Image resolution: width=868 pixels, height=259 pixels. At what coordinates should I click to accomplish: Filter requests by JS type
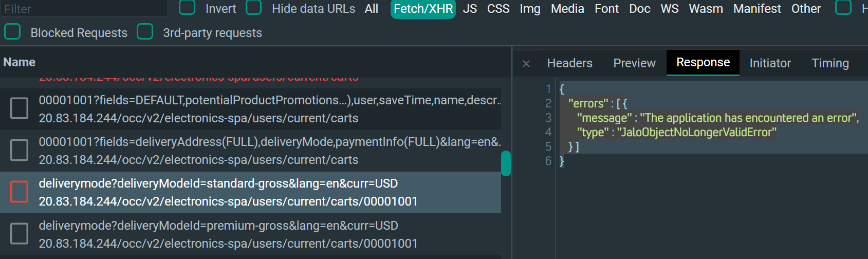tap(470, 9)
